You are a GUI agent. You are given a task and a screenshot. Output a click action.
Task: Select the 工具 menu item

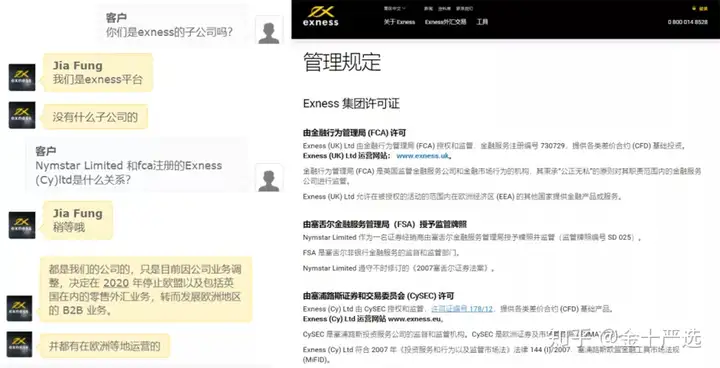pos(482,22)
